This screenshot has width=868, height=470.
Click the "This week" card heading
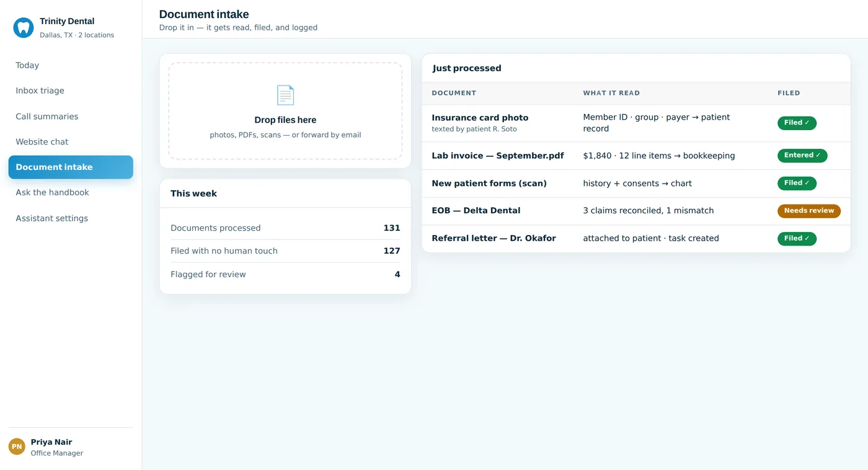193,193
